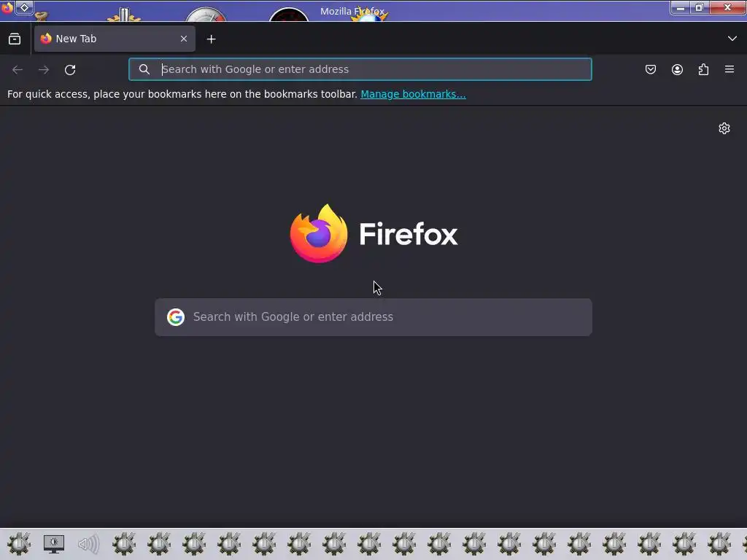Follow the Manage bookmarks link
The width and height of the screenshot is (747, 560).
(x=413, y=94)
